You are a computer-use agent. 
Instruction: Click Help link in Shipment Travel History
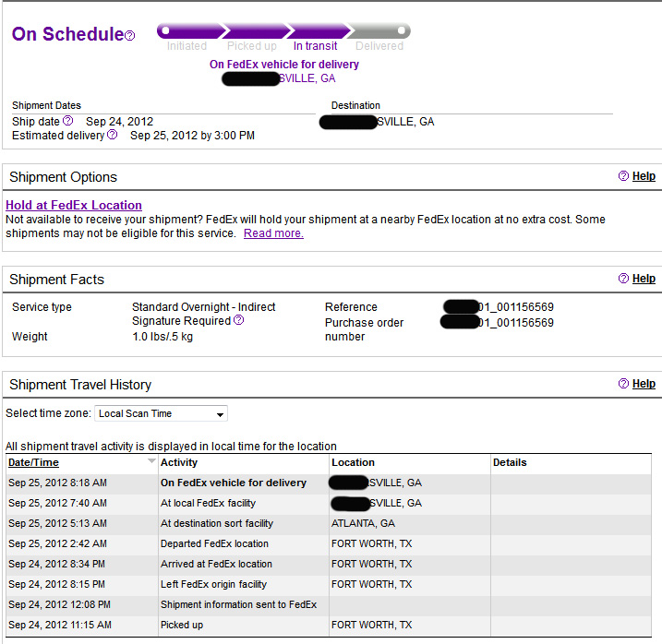644,384
